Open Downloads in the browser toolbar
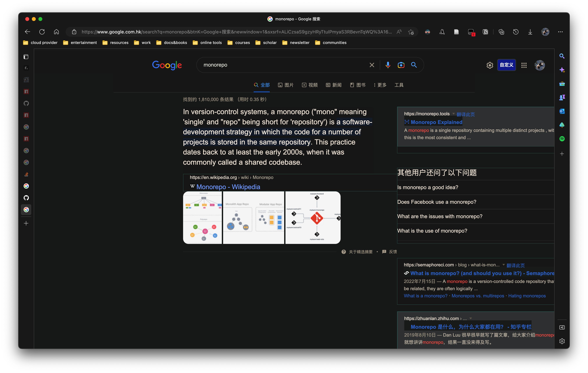 click(x=530, y=32)
